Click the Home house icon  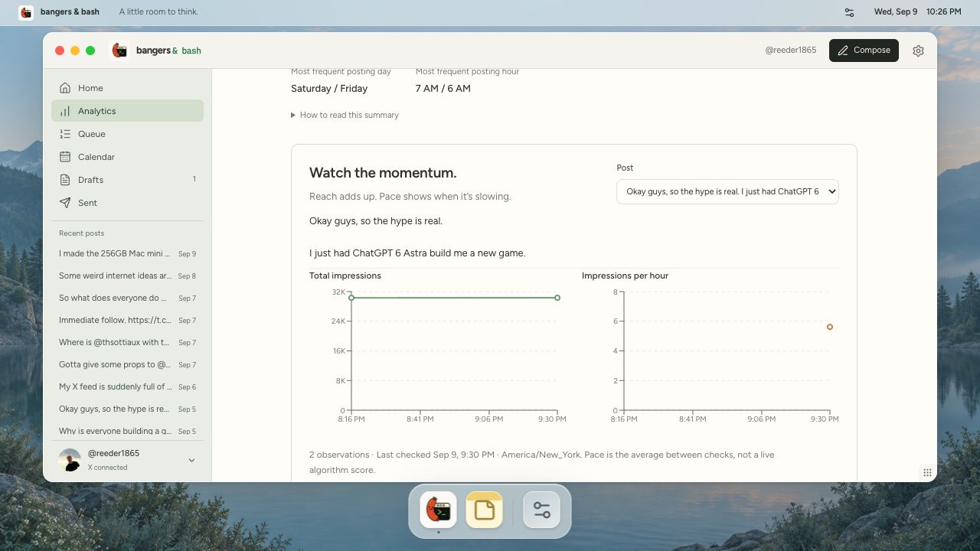click(65, 88)
